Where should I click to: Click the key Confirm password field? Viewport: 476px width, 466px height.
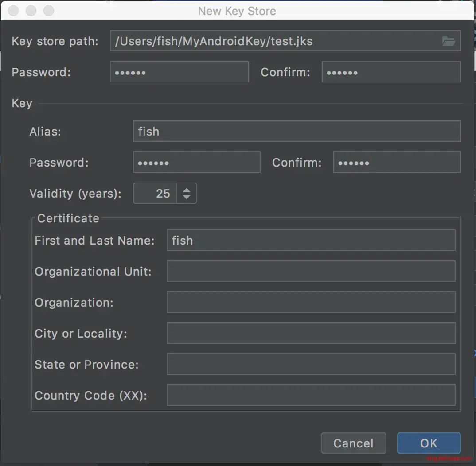397,163
